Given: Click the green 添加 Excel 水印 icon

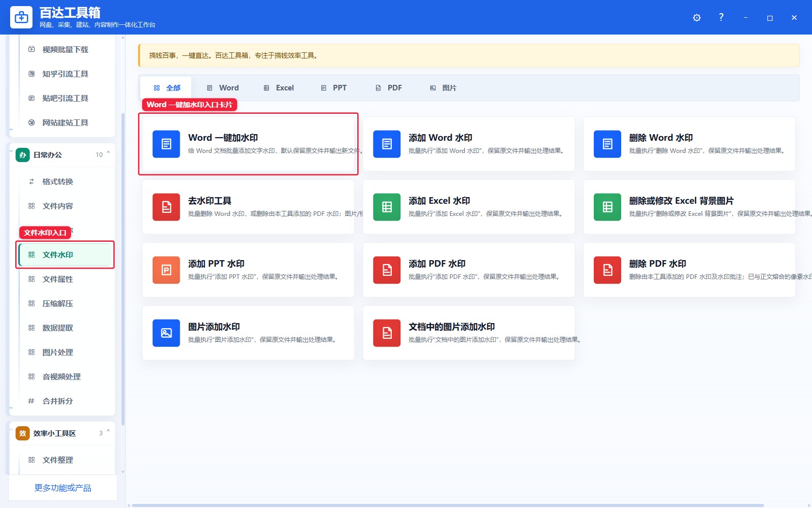Looking at the screenshot, I should [387, 207].
